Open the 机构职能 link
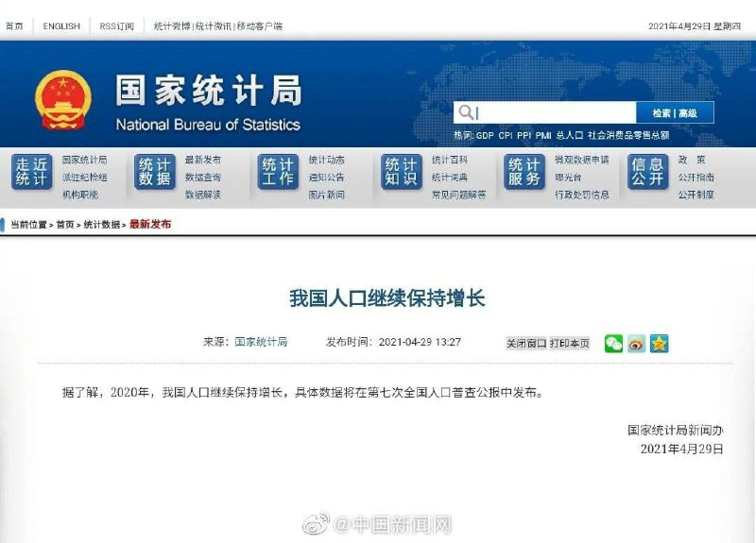This screenshot has width=756, height=543. tap(80, 195)
